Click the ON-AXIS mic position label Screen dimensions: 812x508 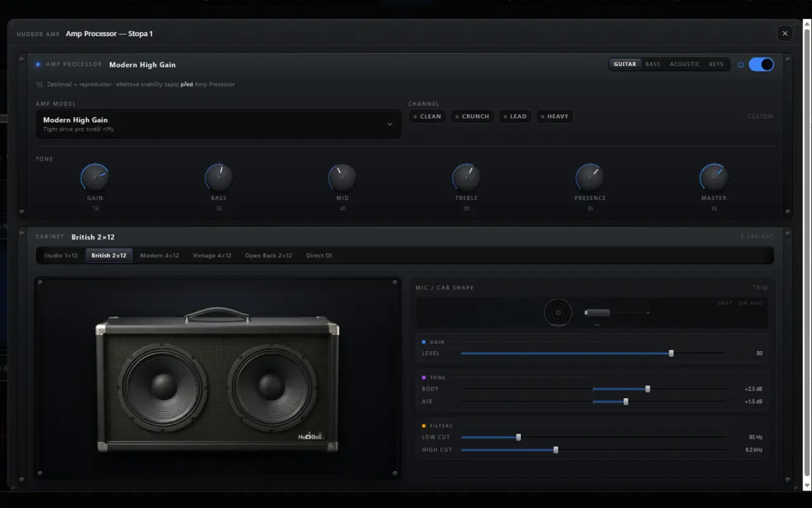click(x=751, y=303)
